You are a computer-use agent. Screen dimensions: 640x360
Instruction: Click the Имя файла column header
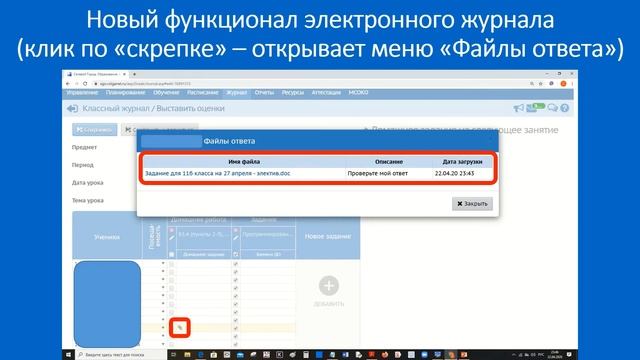point(244,162)
